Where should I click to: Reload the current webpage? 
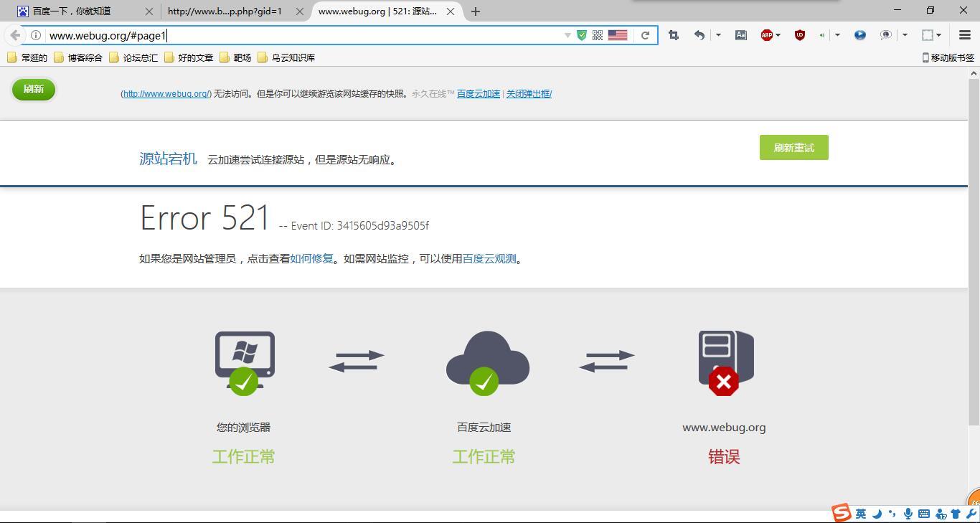[645, 34]
